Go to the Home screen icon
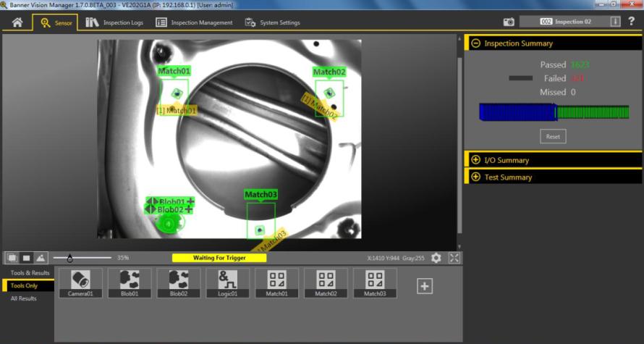Screen dimensions: 644x344 17,22
